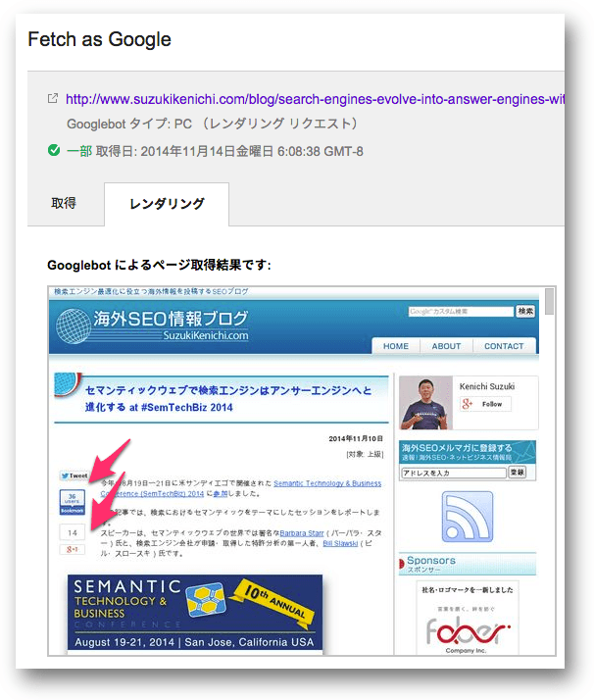Click the Sponsors heading
This screenshot has width=594, height=700.
[431, 560]
